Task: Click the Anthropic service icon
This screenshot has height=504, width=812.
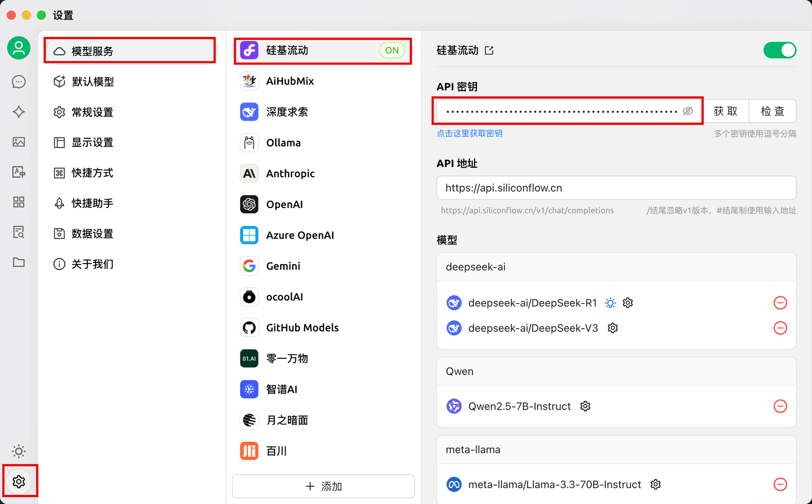Action: (x=249, y=174)
